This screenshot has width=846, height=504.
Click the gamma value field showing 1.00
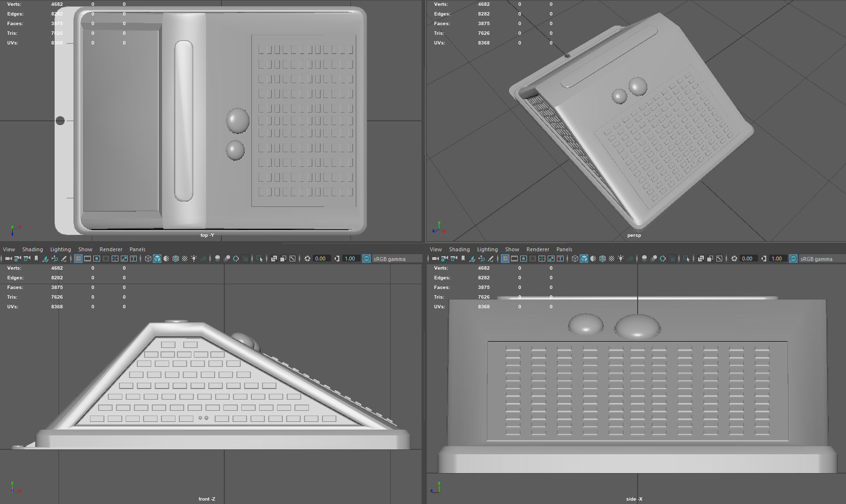point(349,259)
